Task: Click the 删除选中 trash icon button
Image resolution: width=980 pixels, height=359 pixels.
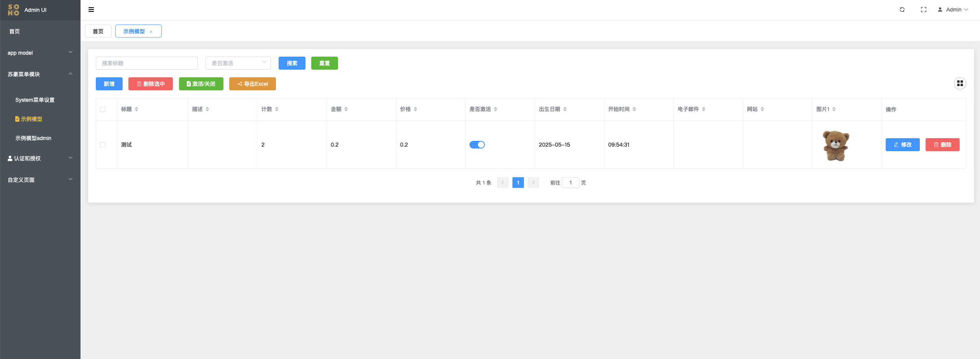Action: tap(150, 83)
